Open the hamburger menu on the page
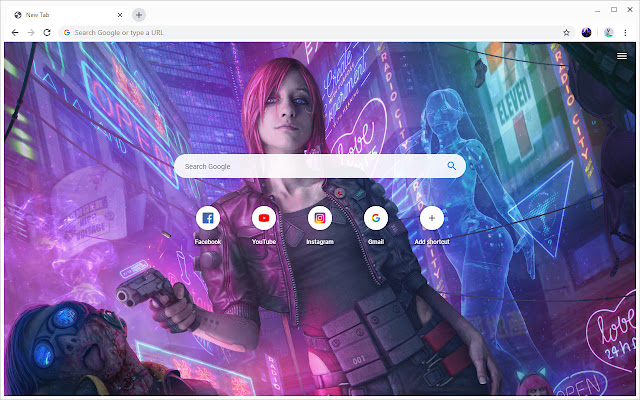Screen dimensions: 640x400 click(x=622, y=56)
